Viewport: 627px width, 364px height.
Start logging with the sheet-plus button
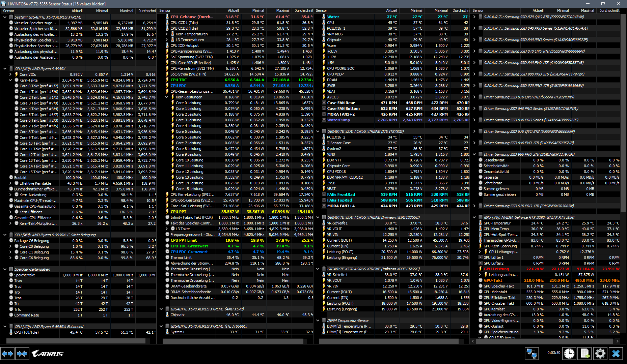pos(584,354)
